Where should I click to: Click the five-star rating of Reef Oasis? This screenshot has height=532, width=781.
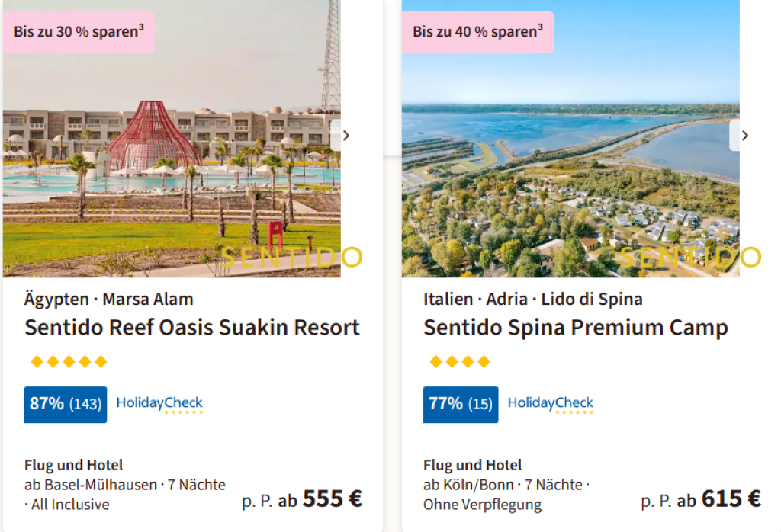69,361
